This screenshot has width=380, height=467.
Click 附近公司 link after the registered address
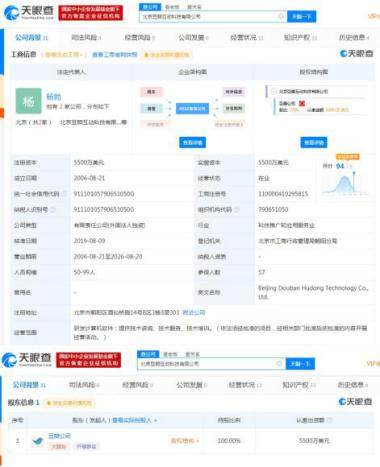coord(194,312)
